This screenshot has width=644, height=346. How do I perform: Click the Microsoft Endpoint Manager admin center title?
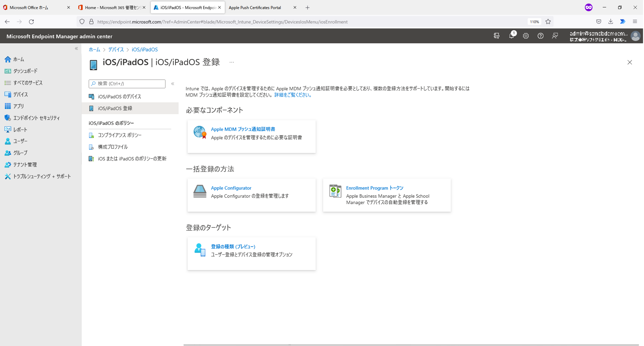[59, 36]
